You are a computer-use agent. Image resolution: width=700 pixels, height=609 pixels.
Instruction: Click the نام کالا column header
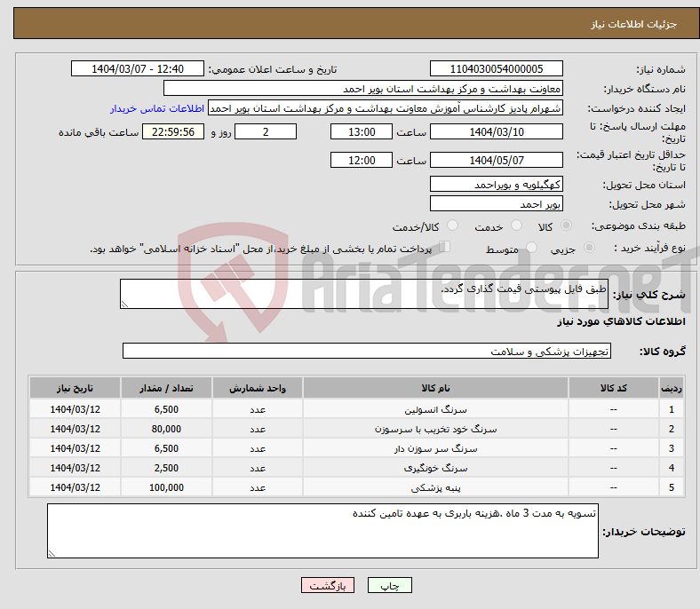435,388
